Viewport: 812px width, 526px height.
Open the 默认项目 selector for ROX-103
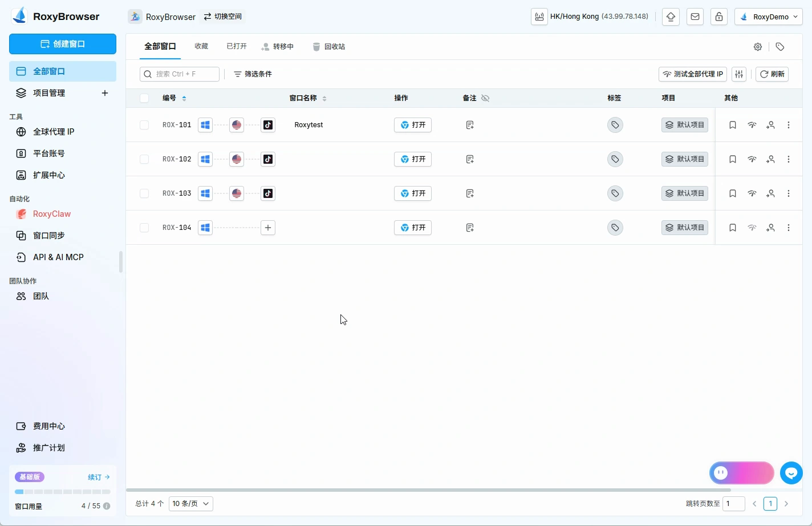click(x=685, y=193)
